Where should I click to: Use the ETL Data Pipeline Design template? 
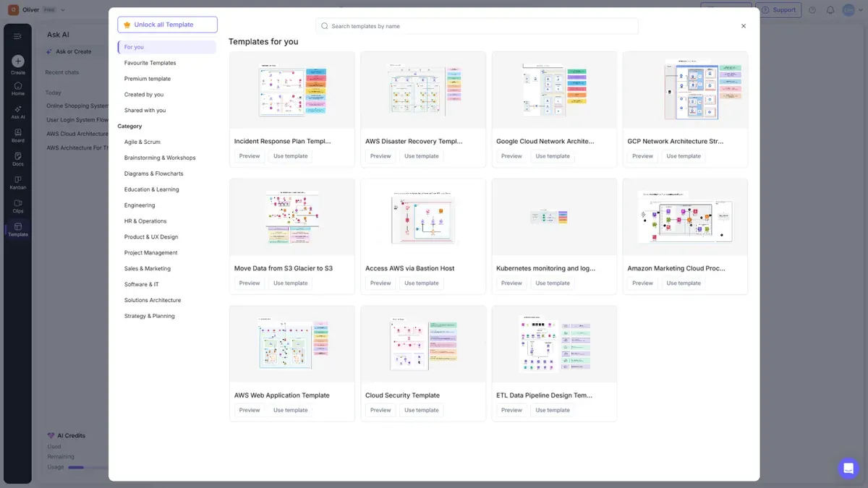click(553, 410)
